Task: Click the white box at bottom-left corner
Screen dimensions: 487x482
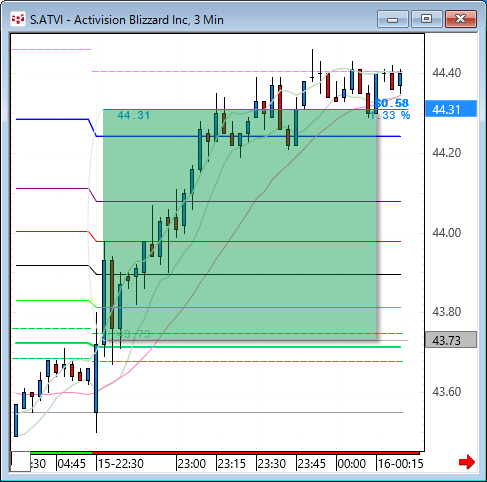Action: point(21,462)
